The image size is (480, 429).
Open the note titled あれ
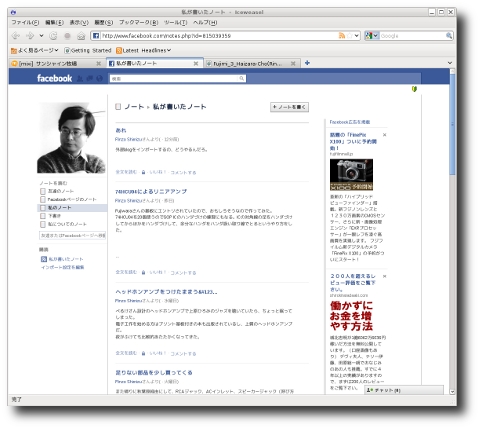pos(121,130)
